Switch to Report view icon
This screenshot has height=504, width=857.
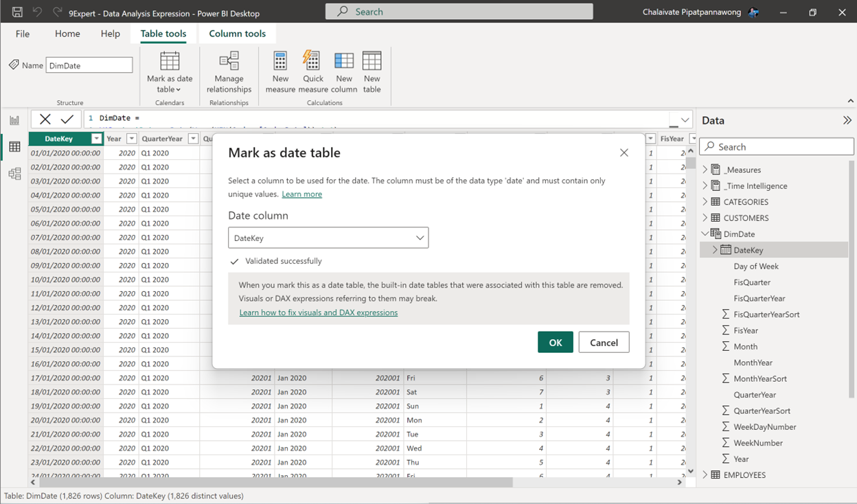pos(14,120)
